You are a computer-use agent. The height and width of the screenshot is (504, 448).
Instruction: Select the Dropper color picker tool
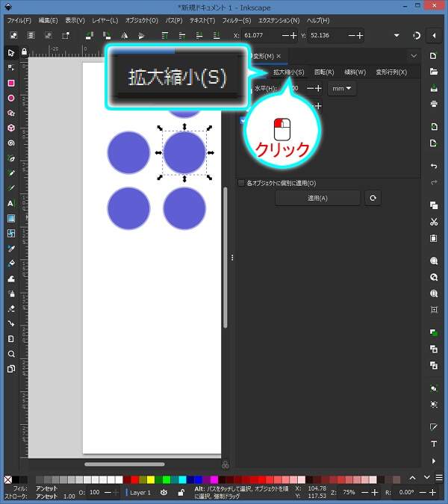coord(11,249)
